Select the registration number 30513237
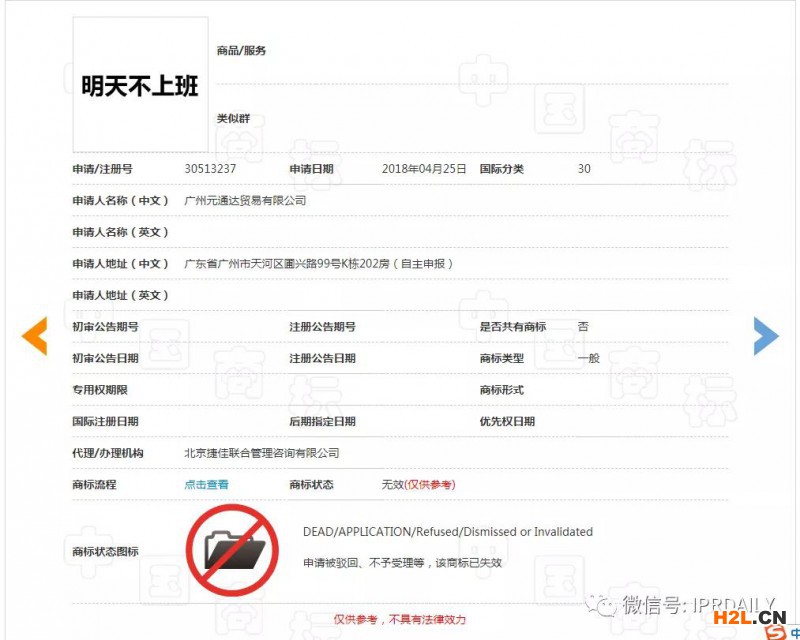 [210, 169]
